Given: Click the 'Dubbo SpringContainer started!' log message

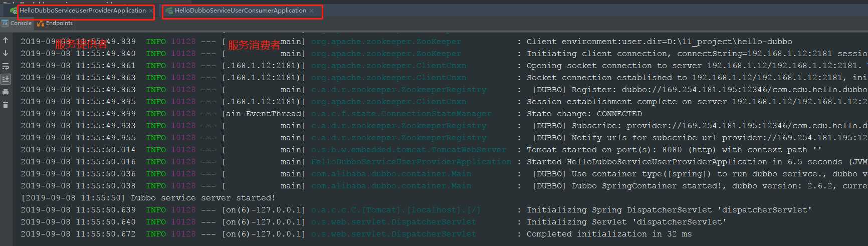Looking at the screenshot, I should click(x=700, y=186).
